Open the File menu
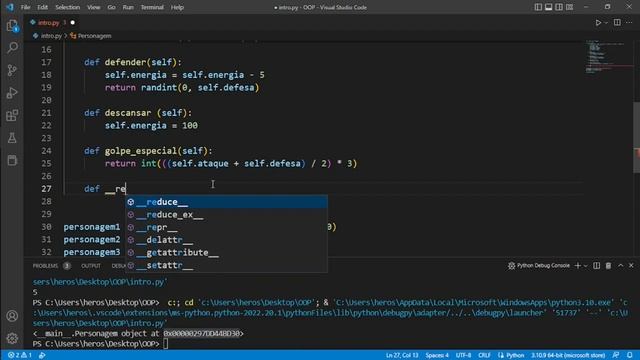This screenshot has width=640, height=360. [x=25, y=7]
